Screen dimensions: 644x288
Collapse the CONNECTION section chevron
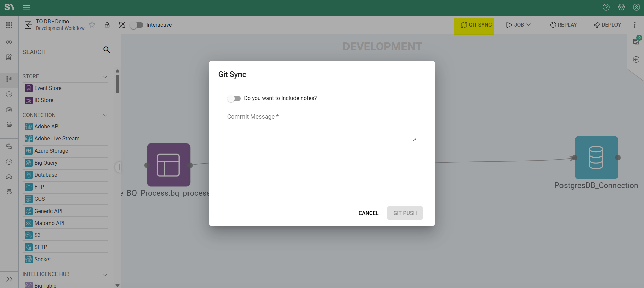point(105,115)
